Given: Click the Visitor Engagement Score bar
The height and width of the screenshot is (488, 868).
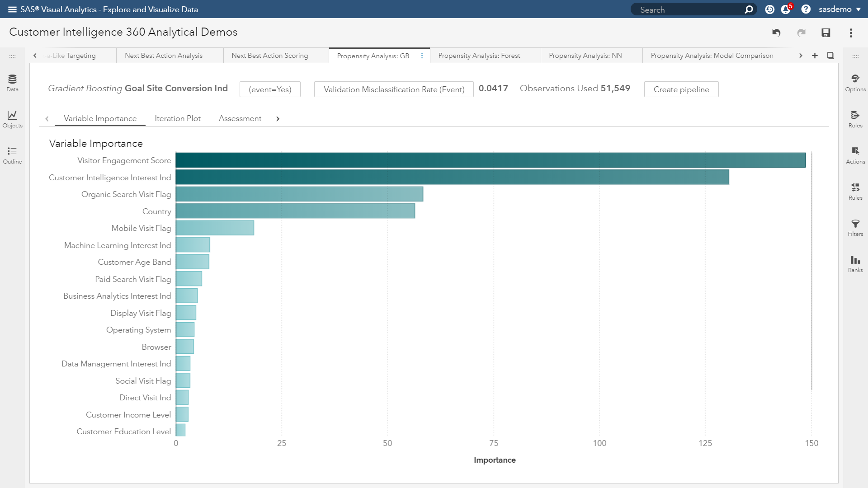Looking at the screenshot, I should click(x=490, y=160).
